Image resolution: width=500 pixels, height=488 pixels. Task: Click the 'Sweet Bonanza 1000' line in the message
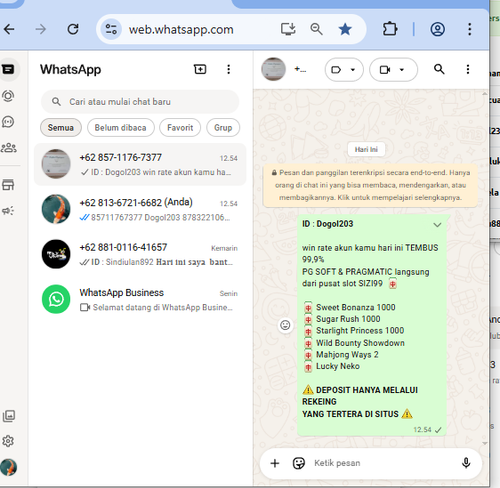[x=356, y=307]
